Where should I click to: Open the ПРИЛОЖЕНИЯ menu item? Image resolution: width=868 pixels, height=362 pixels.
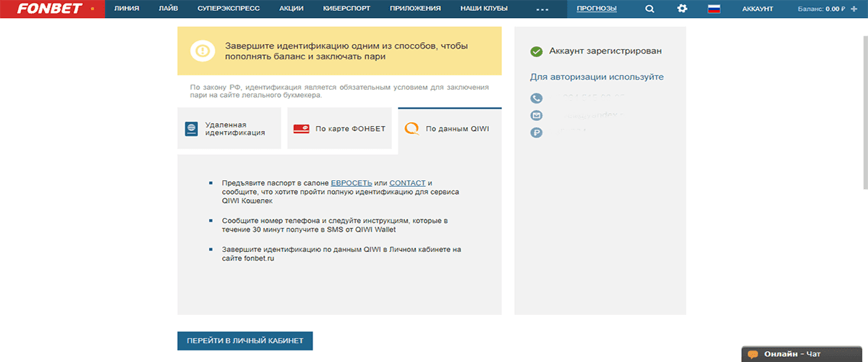pos(415,9)
